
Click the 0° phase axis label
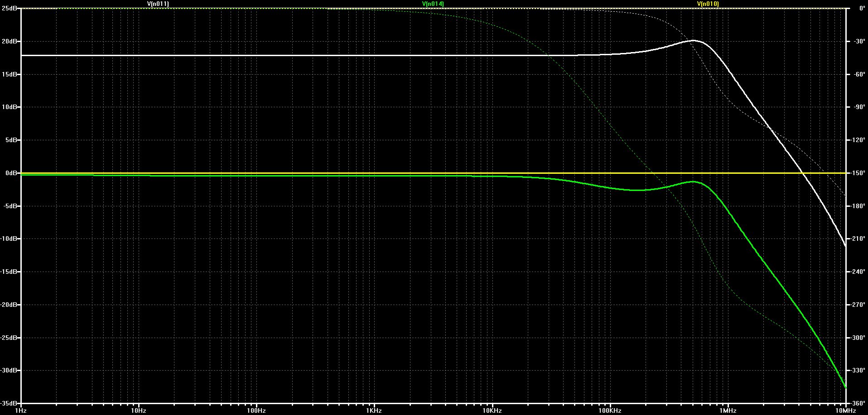[862, 8]
